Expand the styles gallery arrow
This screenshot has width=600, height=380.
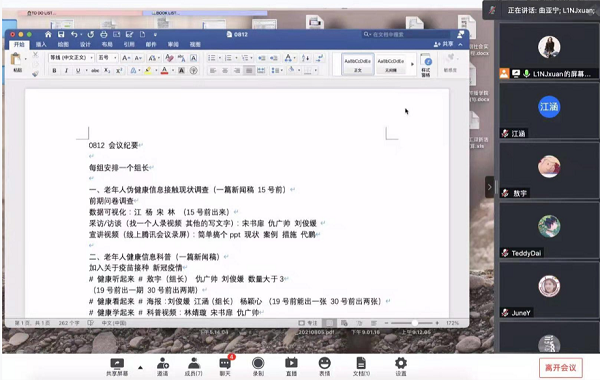click(x=412, y=64)
